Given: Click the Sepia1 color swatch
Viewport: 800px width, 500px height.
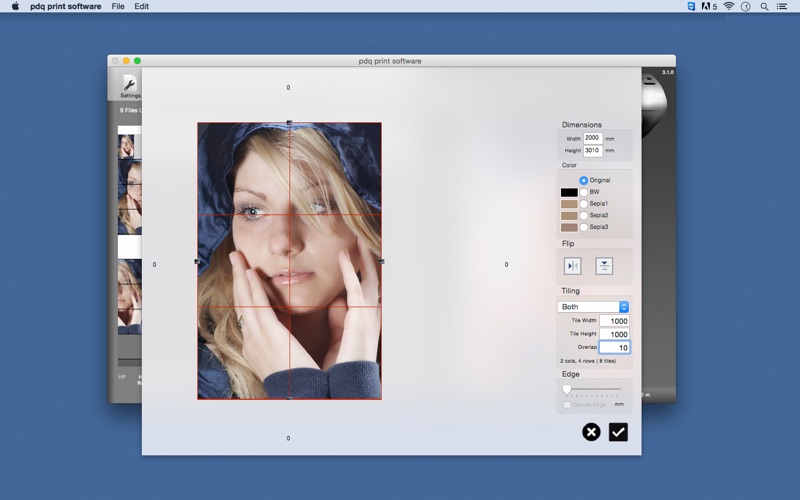Looking at the screenshot, I should click(x=569, y=204).
